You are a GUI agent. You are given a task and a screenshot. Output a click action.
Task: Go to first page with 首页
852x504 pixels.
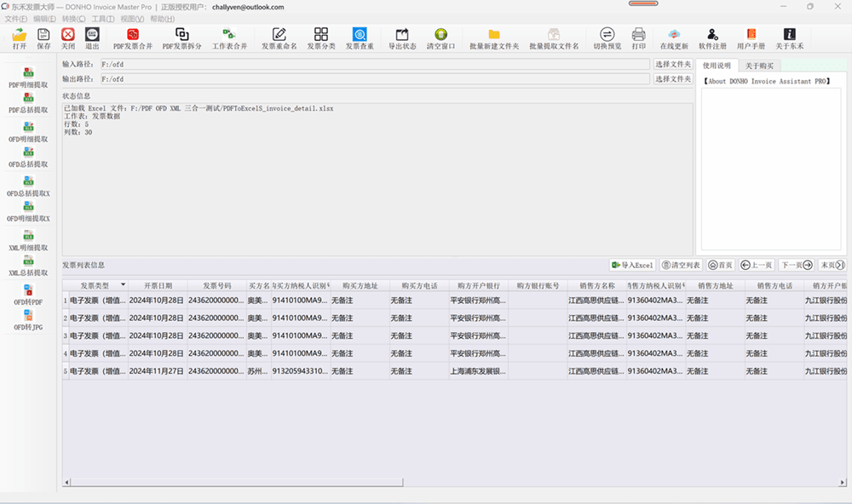[721, 265]
